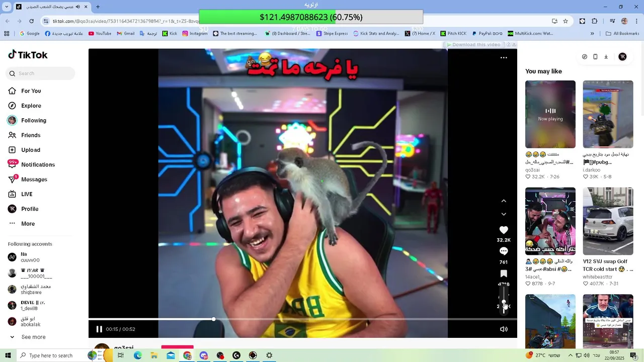Open the 14ace1_ suggested video thumbnail
Image resolution: width=644 pixels, height=362 pixels.
coord(550,221)
